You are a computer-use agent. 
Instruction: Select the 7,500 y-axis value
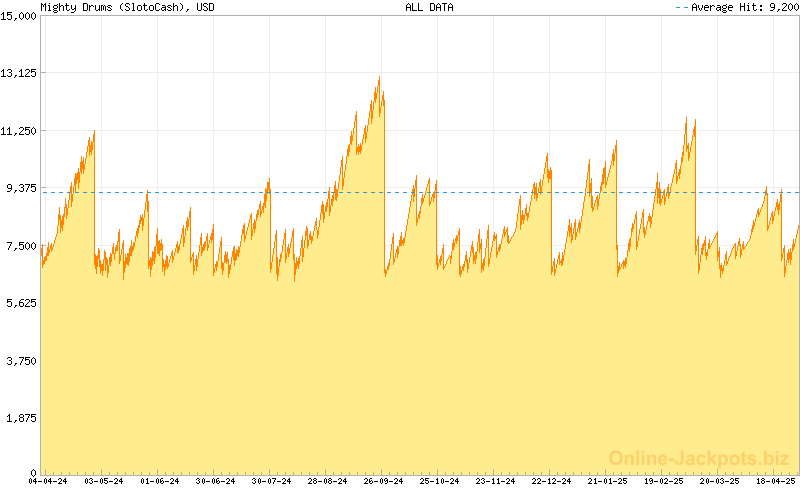[22, 246]
